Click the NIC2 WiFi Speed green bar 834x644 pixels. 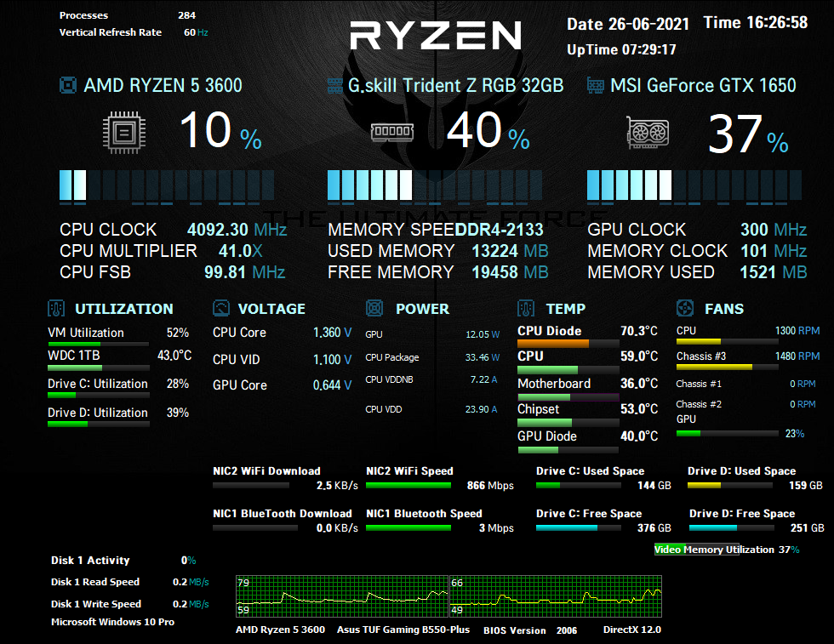point(408,486)
